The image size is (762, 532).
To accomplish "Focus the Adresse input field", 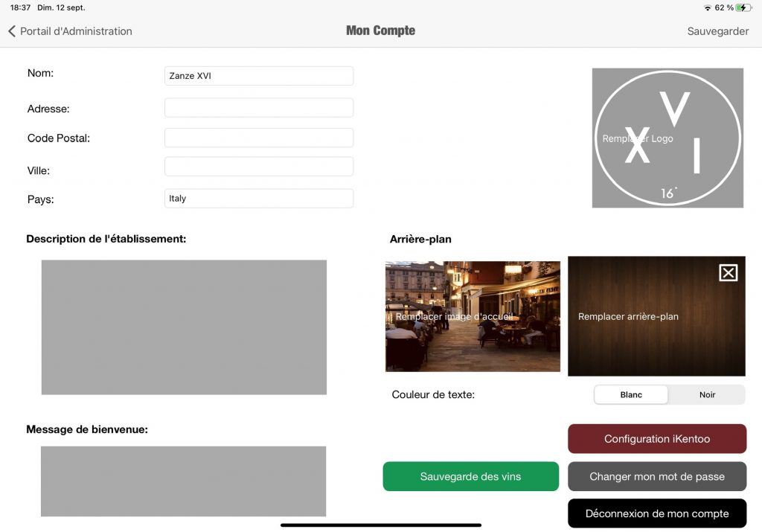I will [259, 107].
